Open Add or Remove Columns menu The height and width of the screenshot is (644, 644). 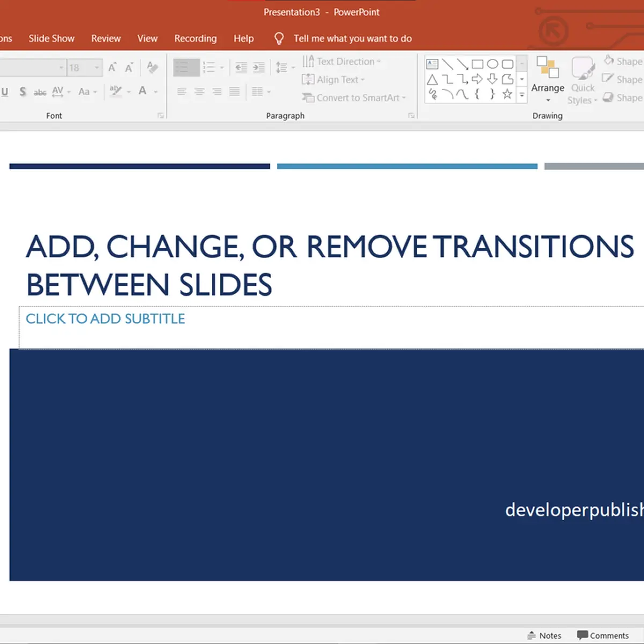(261, 92)
